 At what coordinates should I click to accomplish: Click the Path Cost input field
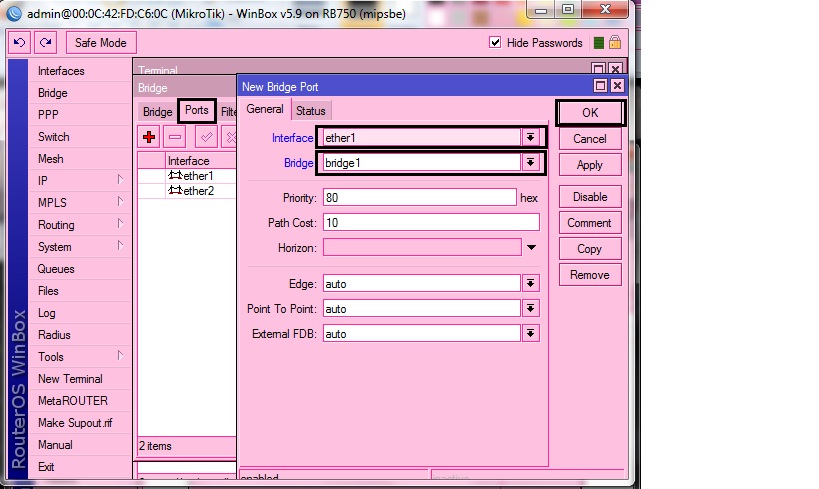[x=431, y=223]
